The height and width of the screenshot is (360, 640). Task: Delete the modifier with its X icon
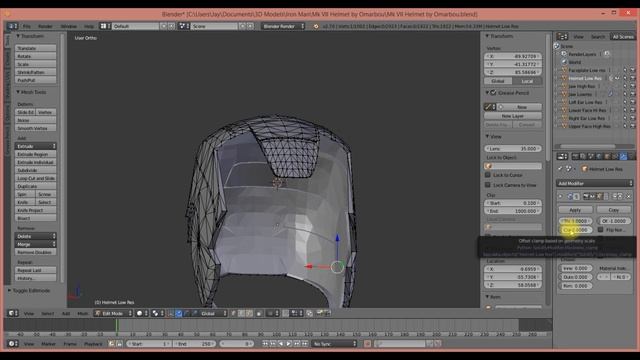(x=629, y=197)
